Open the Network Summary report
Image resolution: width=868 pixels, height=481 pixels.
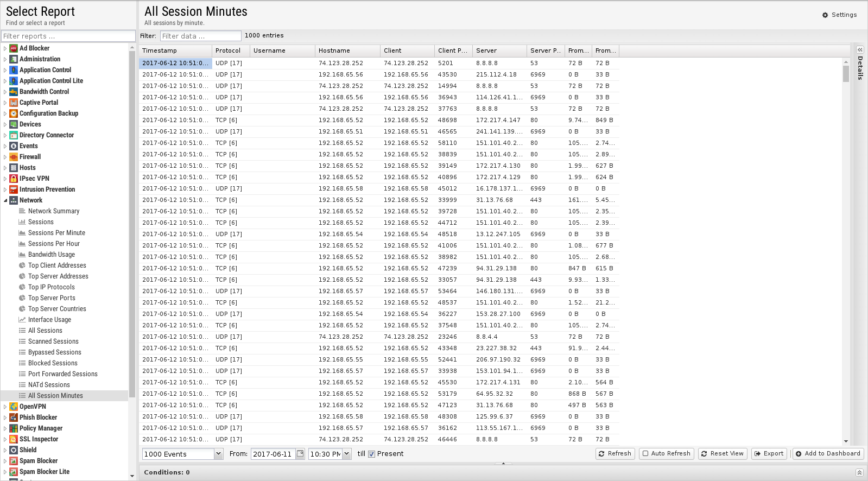click(x=54, y=211)
